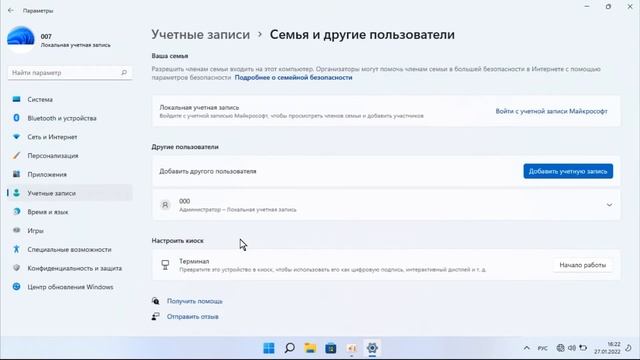Click the Персонализация brush icon
This screenshot has height=360, width=640.
click(16, 156)
